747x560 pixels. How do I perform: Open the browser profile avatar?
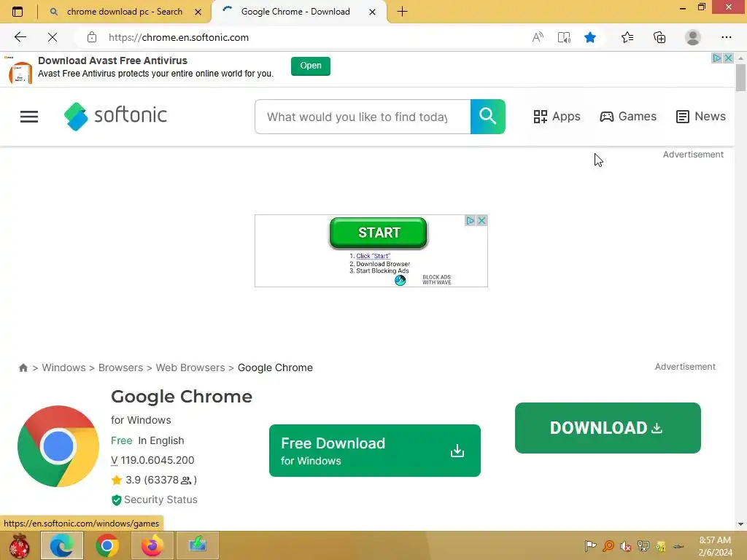point(693,37)
